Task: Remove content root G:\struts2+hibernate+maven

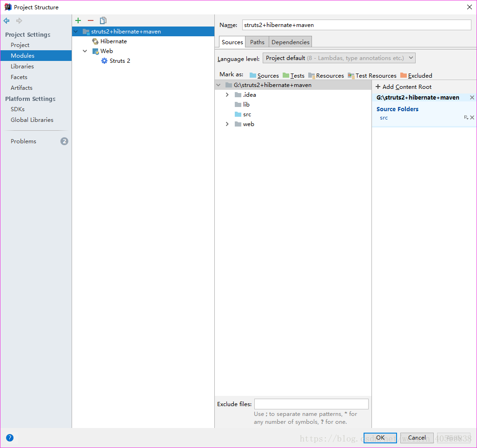Action: pyautogui.click(x=472, y=97)
